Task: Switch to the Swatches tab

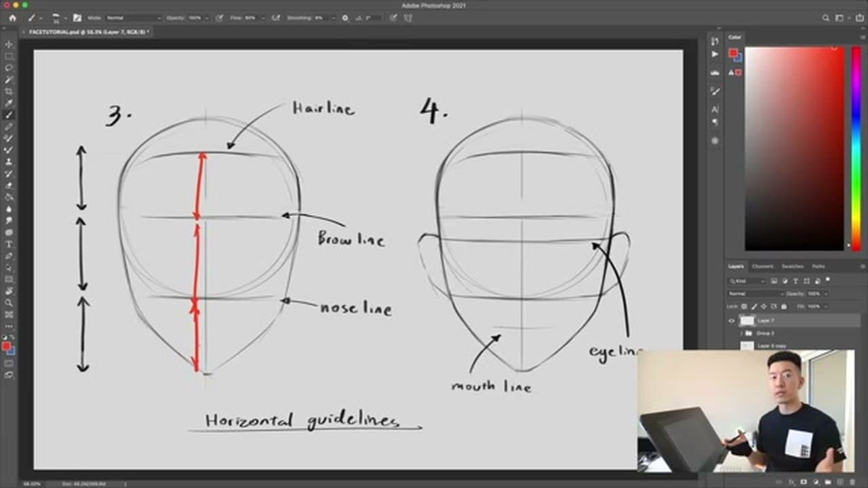Action: [x=793, y=266]
